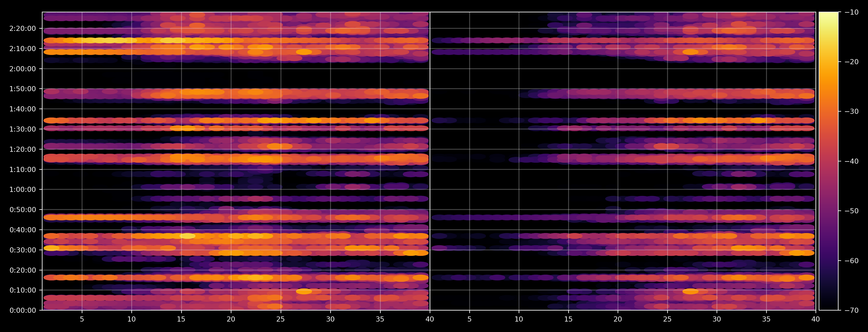
Task: Click x-axis label 25 of first heatmap
Action: (x=281, y=319)
